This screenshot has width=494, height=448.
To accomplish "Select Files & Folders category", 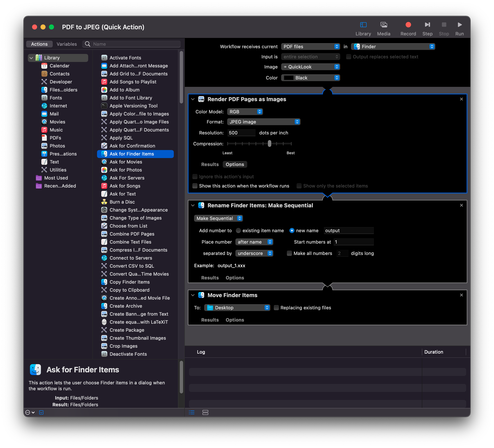I will coord(63,90).
